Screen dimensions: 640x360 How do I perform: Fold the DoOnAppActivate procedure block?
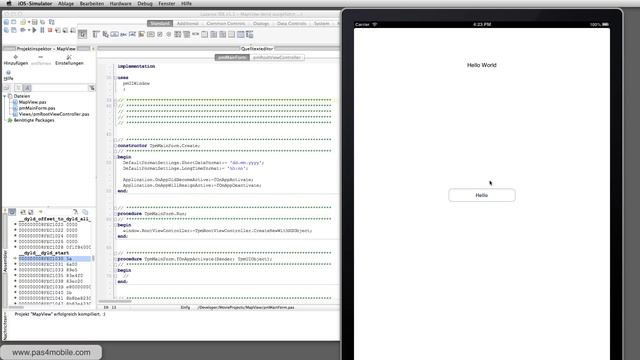click(x=115, y=259)
